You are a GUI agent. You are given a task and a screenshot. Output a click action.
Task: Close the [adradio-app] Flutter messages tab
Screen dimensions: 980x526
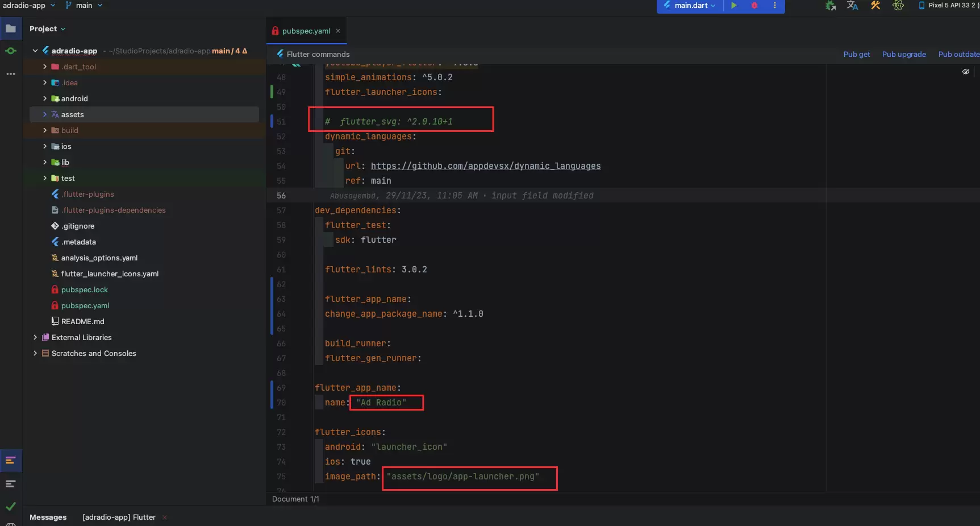(x=165, y=517)
